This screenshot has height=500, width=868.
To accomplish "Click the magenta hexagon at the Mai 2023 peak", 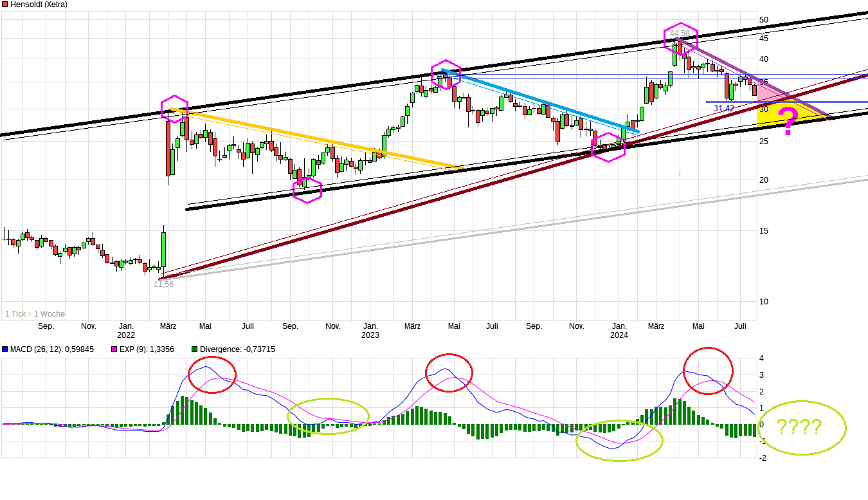I will point(446,75).
